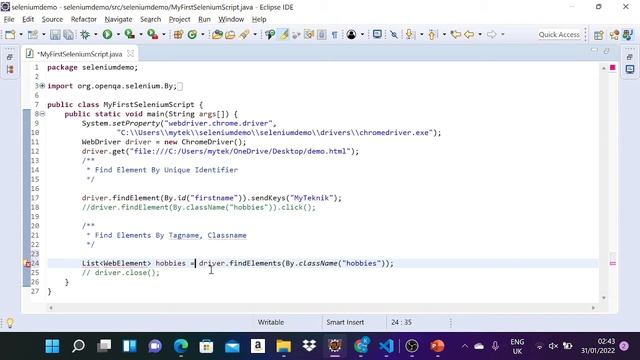Toggle Block Selection Mode icon
The height and width of the screenshot is (360, 640).
tap(322, 35)
